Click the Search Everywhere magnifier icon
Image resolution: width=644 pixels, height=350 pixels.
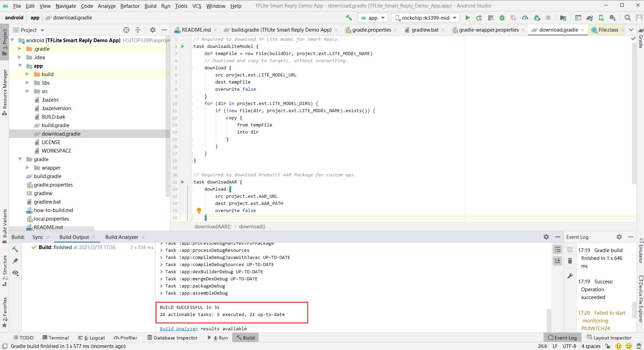click(628, 18)
